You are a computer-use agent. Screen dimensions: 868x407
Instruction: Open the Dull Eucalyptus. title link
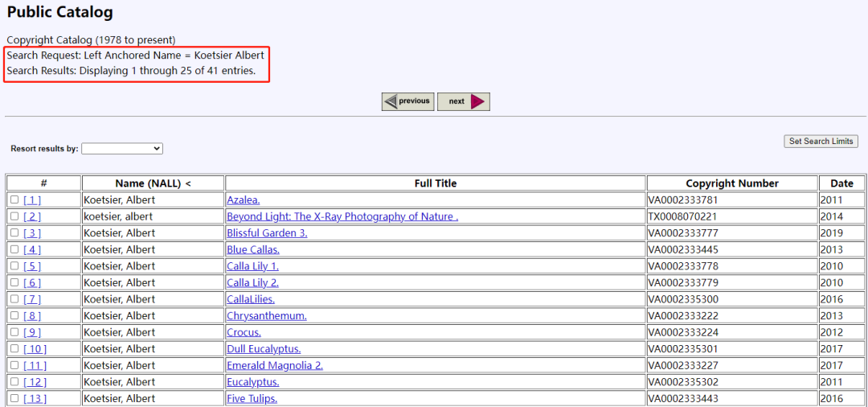coord(264,349)
